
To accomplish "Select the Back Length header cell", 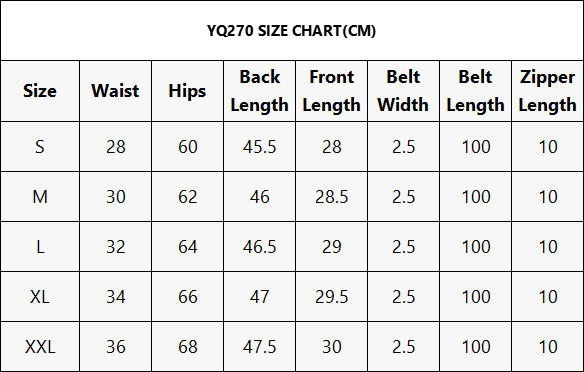I will [x=260, y=91].
